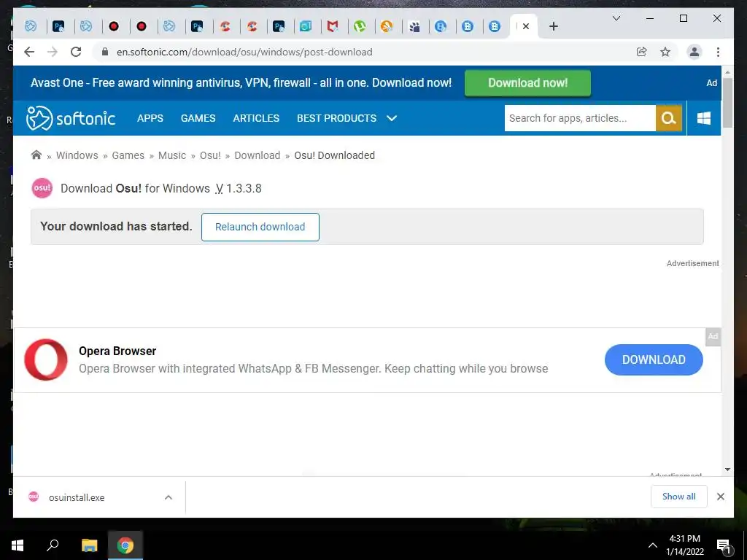This screenshot has height=560, width=747.
Task: Click the Avast Download now! button
Action: click(x=528, y=83)
